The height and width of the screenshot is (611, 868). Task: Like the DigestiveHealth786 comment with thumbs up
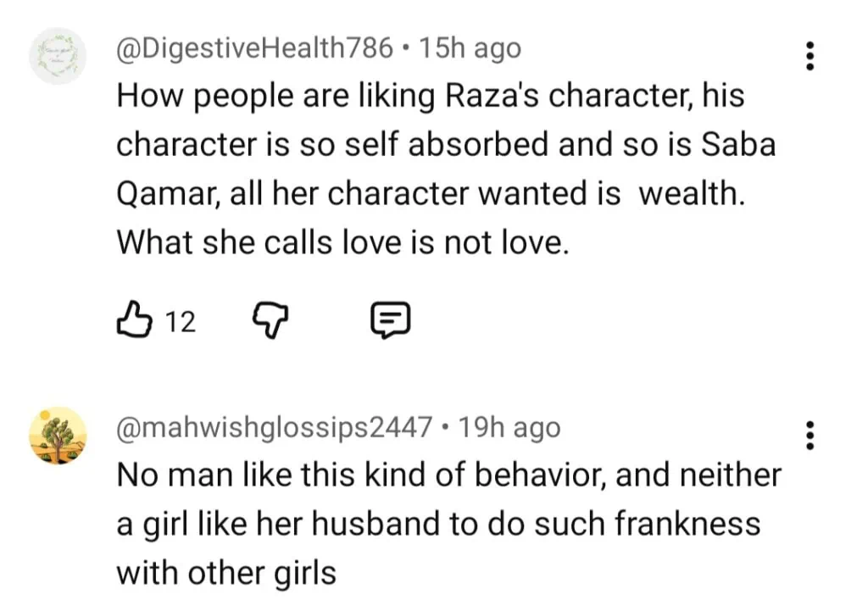pos(133,319)
